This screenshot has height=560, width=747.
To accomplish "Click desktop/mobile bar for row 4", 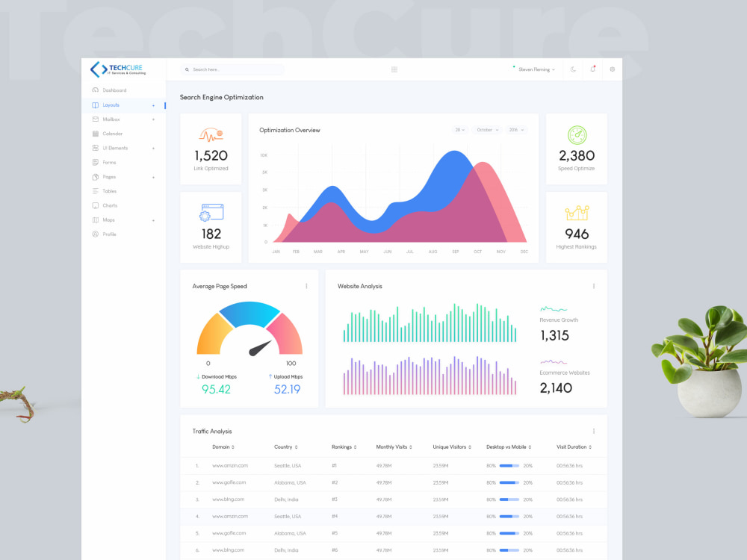I will [x=509, y=516].
